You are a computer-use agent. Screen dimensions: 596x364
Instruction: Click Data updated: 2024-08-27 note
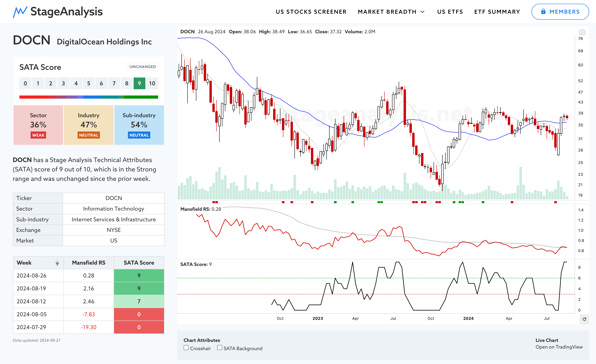click(36, 340)
